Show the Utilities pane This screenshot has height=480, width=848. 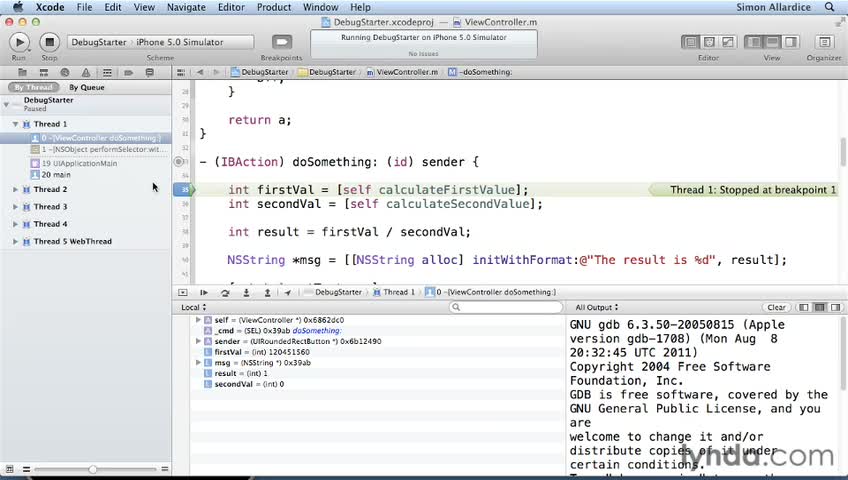tap(791, 42)
